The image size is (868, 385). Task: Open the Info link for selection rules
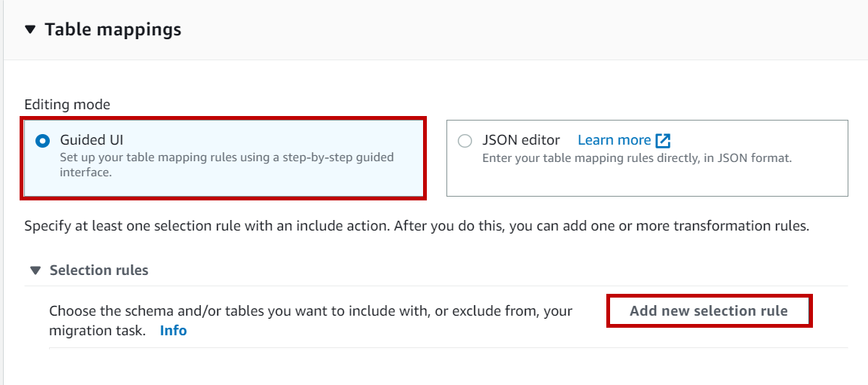click(173, 330)
